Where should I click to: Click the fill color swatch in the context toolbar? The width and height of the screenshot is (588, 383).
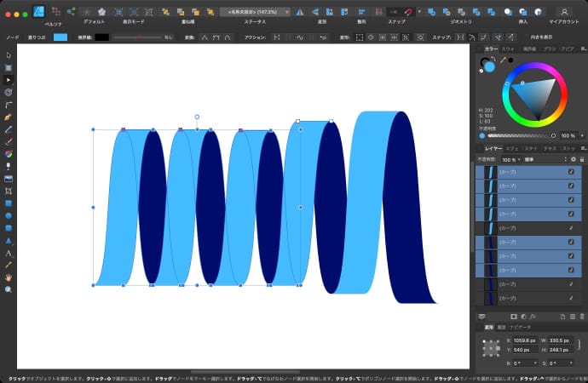(61, 37)
